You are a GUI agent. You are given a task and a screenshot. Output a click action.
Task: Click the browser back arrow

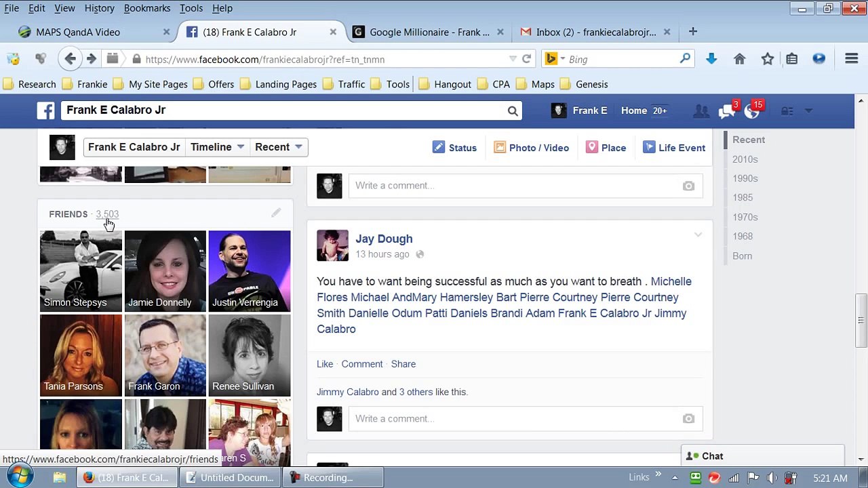coord(70,59)
